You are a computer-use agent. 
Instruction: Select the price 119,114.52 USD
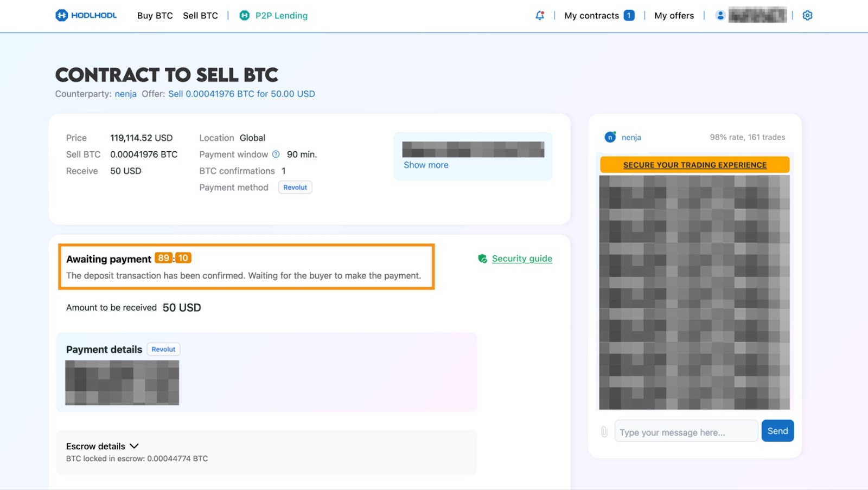141,138
